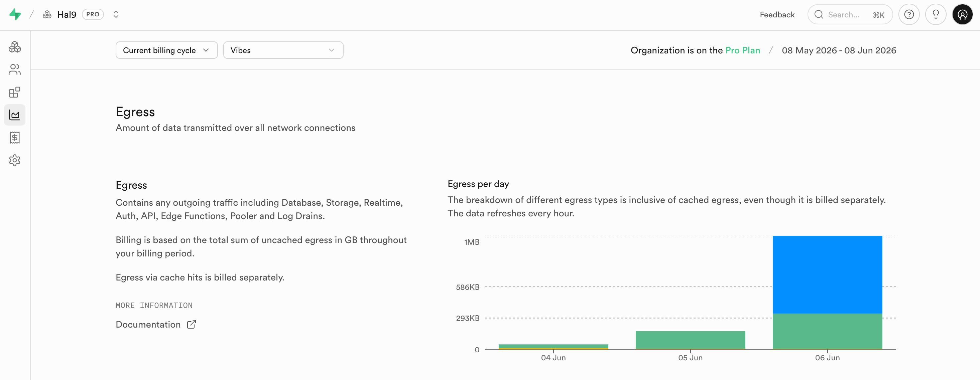
Task: Expand the Vibes project dropdown
Action: click(x=283, y=50)
